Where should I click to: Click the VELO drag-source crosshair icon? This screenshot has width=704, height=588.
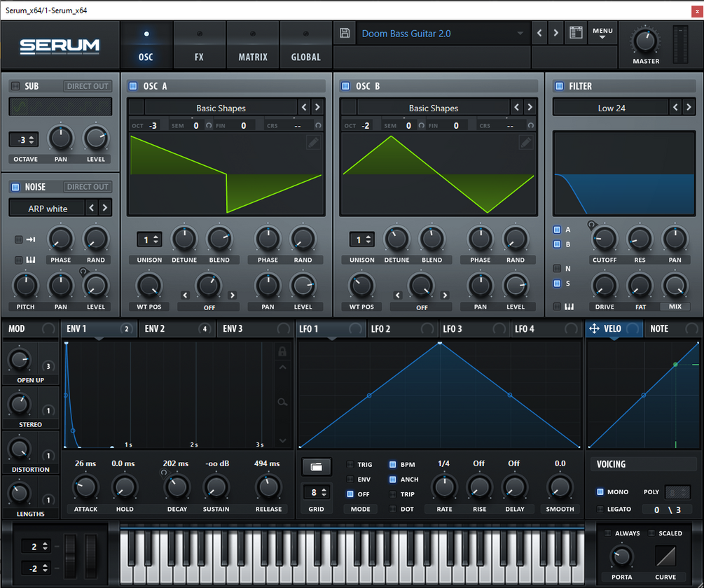pyautogui.click(x=594, y=329)
